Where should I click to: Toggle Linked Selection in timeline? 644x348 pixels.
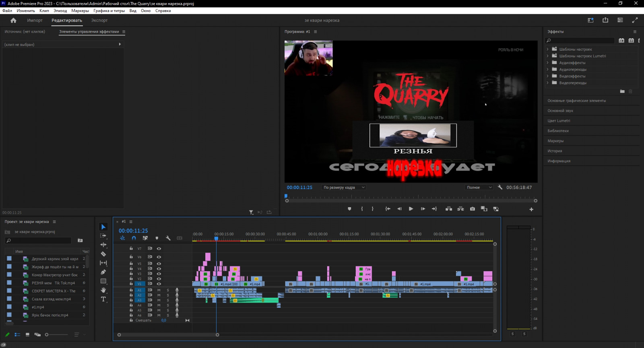145,238
